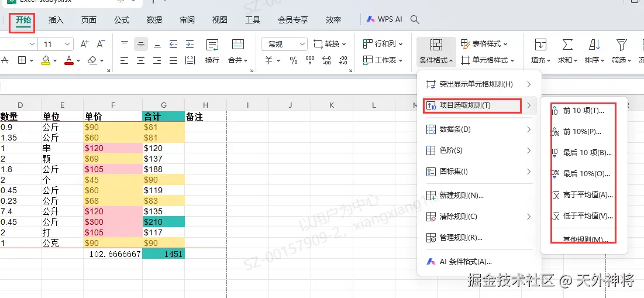
Task: Open the 合并 merge cells dropdown
Action: pos(238,52)
